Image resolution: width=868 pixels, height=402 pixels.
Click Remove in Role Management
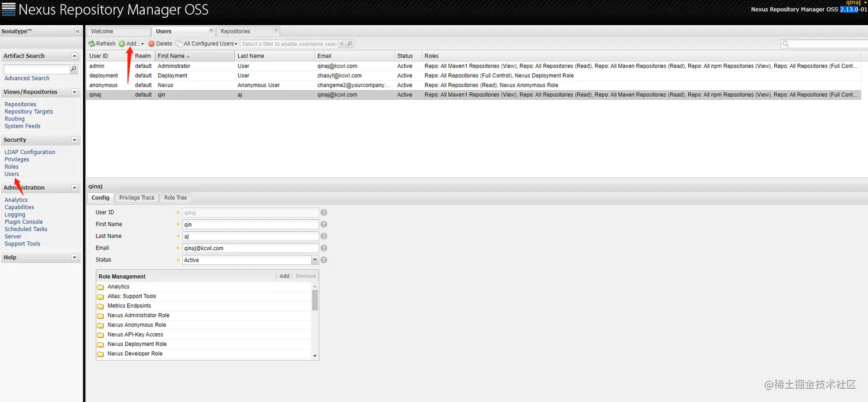(306, 276)
